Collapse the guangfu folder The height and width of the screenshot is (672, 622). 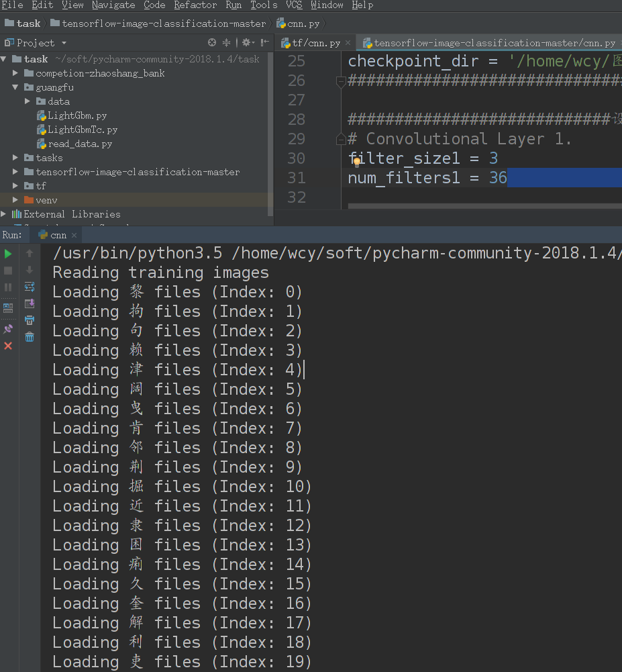tap(15, 87)
